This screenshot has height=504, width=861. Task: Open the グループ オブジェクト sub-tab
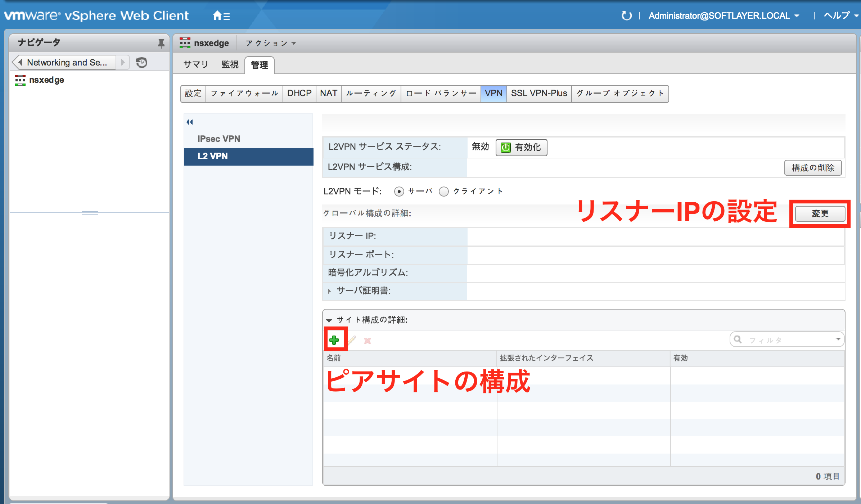coord(620,94)
